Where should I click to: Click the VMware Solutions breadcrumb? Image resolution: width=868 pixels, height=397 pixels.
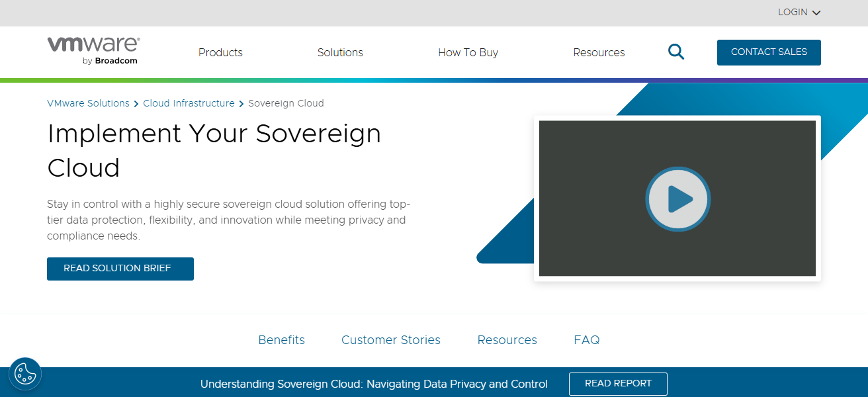coord(88,103)
